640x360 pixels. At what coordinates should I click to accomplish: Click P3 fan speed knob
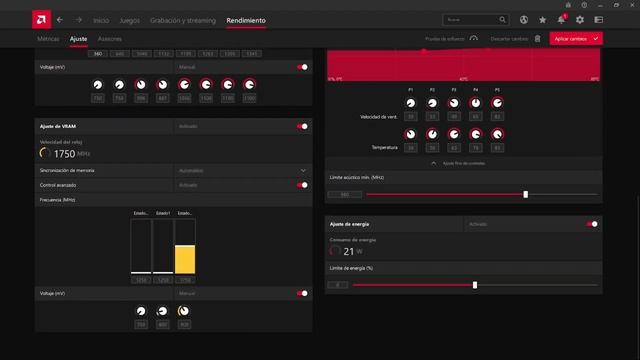[454, 103]
